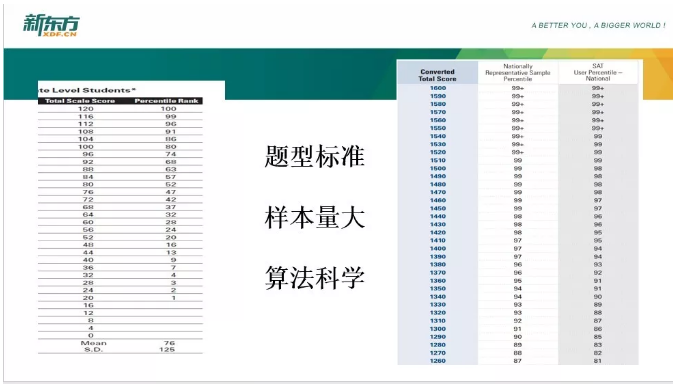Click Nationally Representative percentile 88 in row 1270
673x387 pixels.
coord(518,353)
